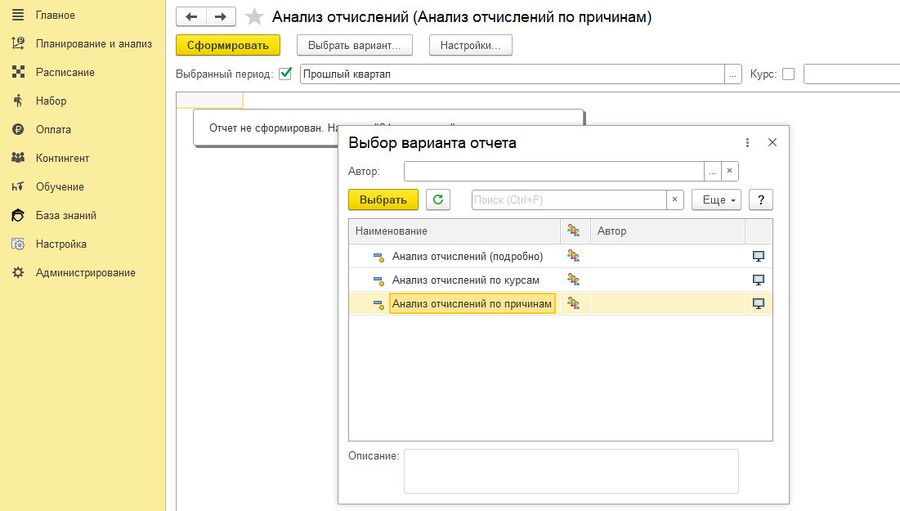Open the База знаний section
This screenshot has width=900, height=511.
click(66, 216)
